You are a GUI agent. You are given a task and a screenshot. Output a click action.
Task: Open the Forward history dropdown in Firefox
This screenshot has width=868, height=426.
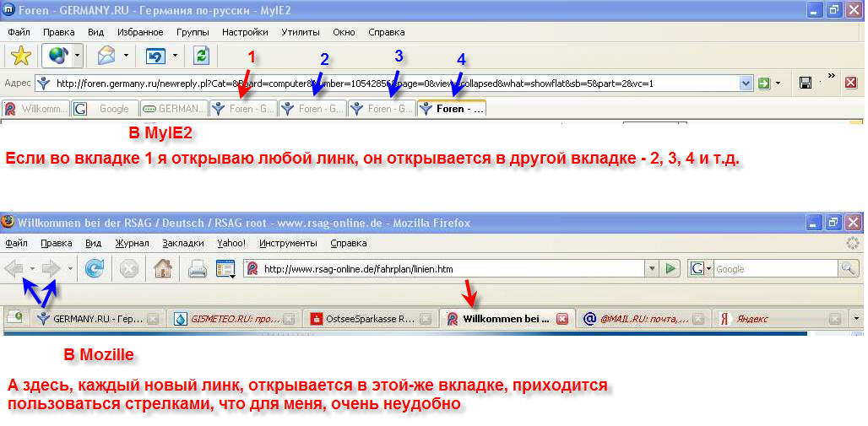coord(70,269)
